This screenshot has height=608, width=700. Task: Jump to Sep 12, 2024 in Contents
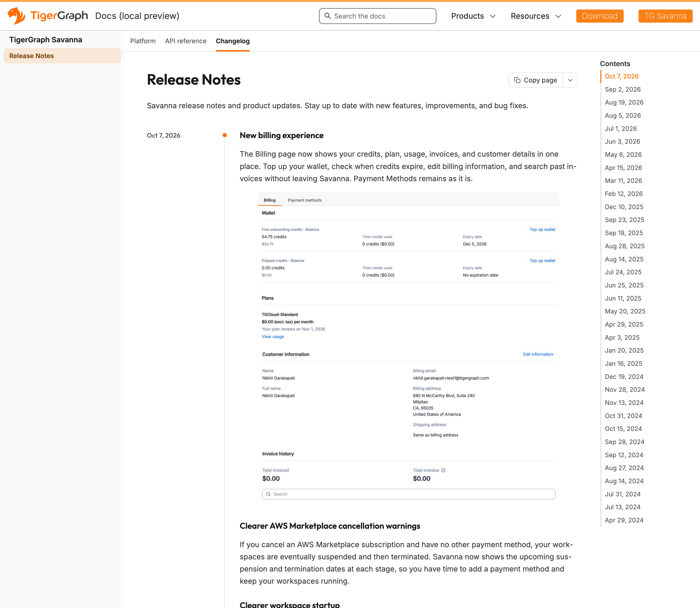624,455
